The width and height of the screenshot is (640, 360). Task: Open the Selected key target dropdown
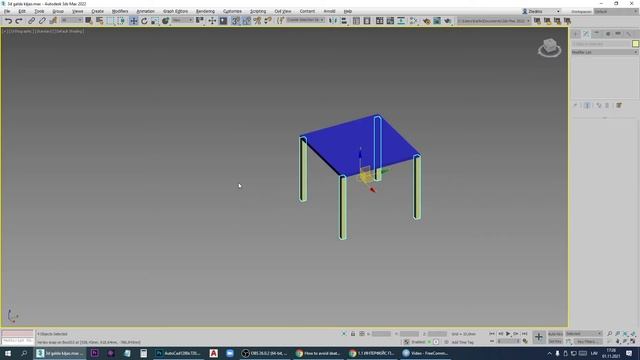pos(584,334)
